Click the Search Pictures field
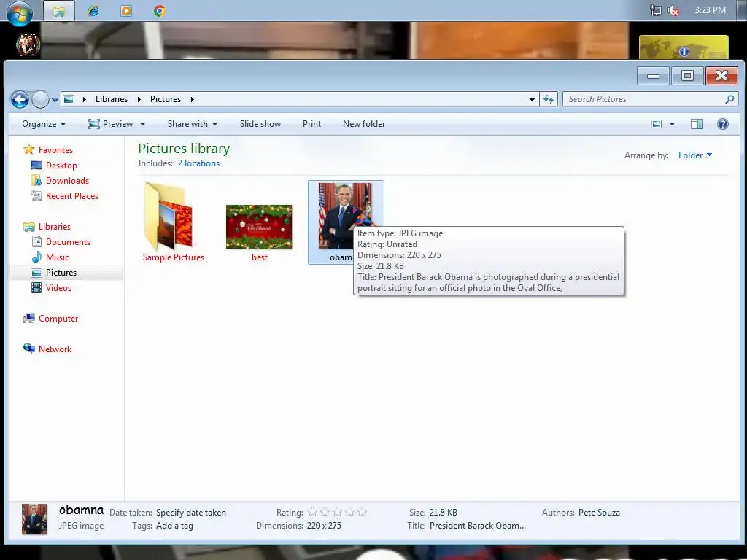The width and height of the screenshot is (747, 560). point(650,99)
